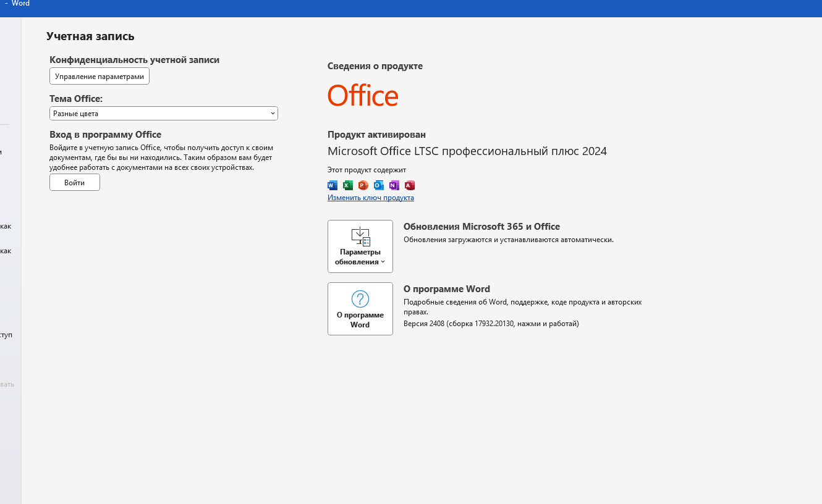This screenshot has width=822, height=504.
Task: Click the Outlook app icon
Action: (378, 185)
